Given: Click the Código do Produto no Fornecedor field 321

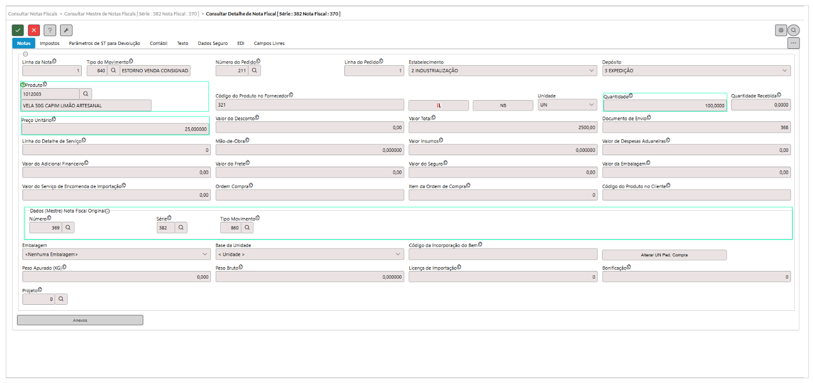Looking at the screenshot, I should tap(310, 105).
